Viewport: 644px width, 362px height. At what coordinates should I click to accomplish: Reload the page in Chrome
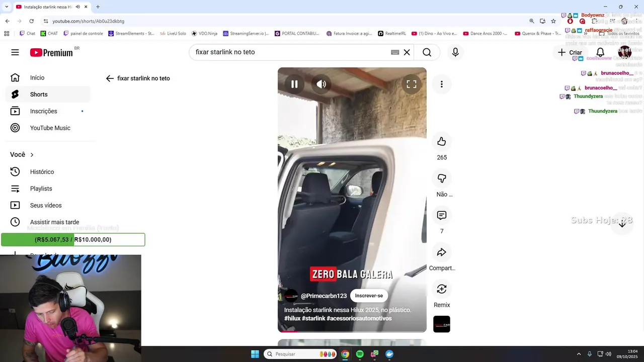point(32,21)
